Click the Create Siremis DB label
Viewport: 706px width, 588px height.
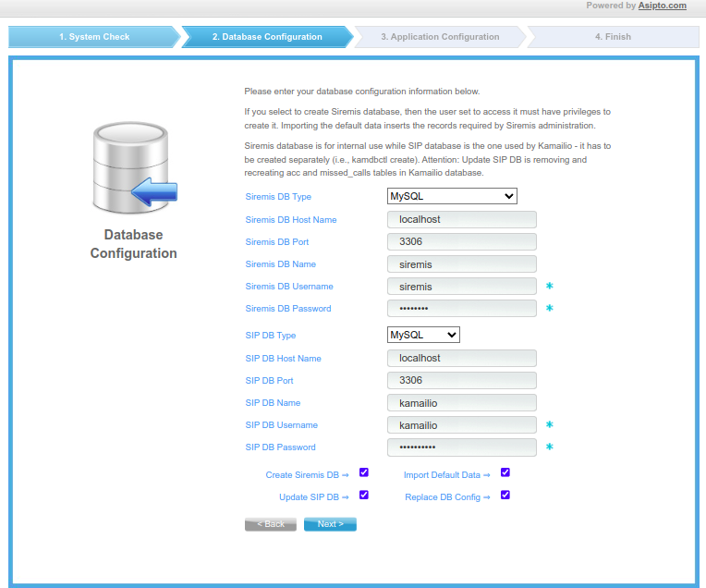(x=307, y=475)
